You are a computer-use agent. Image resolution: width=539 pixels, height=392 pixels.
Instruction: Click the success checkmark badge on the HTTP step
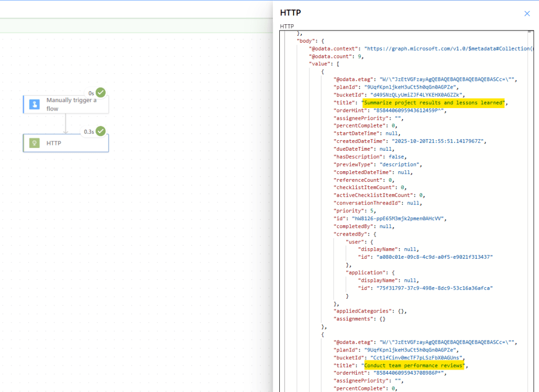point(101,131)
